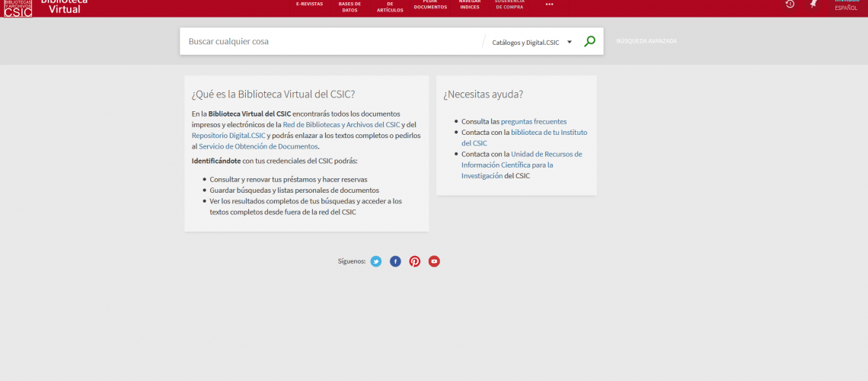Open favorites via the pin icon

[813, 3]
